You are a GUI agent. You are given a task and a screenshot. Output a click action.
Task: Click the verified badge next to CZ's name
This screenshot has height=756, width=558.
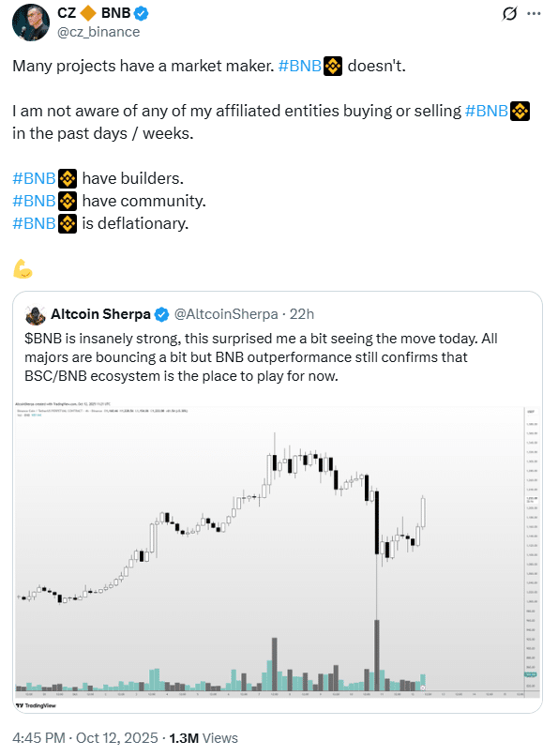(143, 13)
